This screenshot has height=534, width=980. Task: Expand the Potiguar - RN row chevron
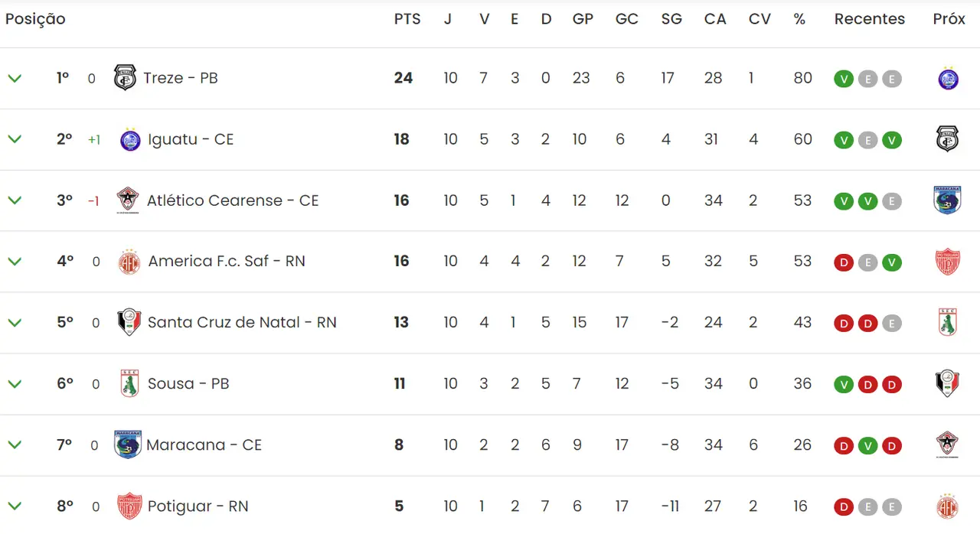coord(15,506)
